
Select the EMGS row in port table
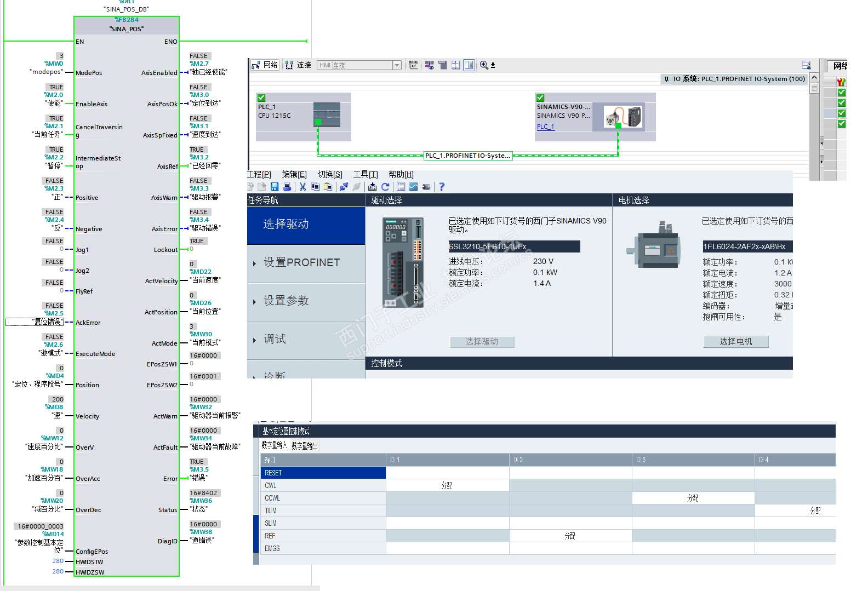[323, 548]
